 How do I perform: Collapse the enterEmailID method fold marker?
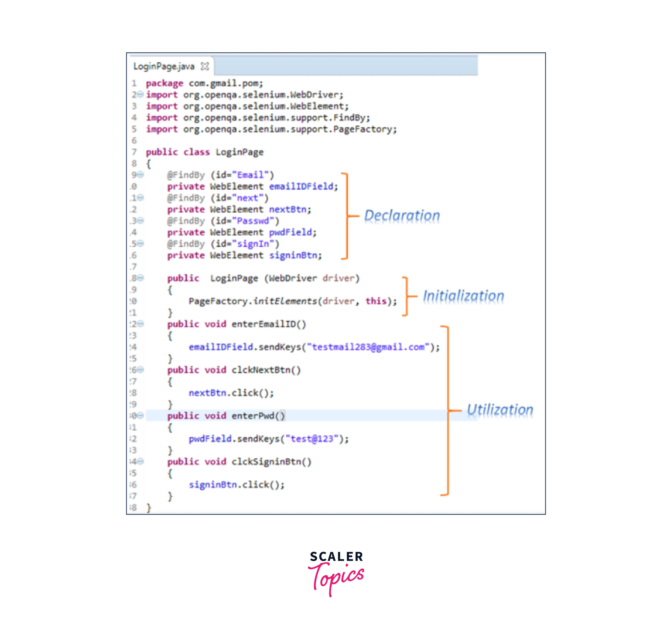pos(140,324)
